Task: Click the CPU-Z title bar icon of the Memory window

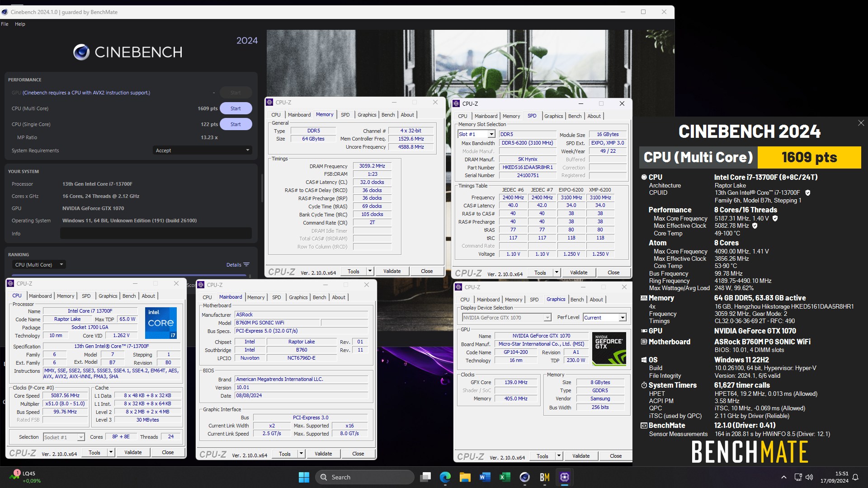Action: coord(269,102)
